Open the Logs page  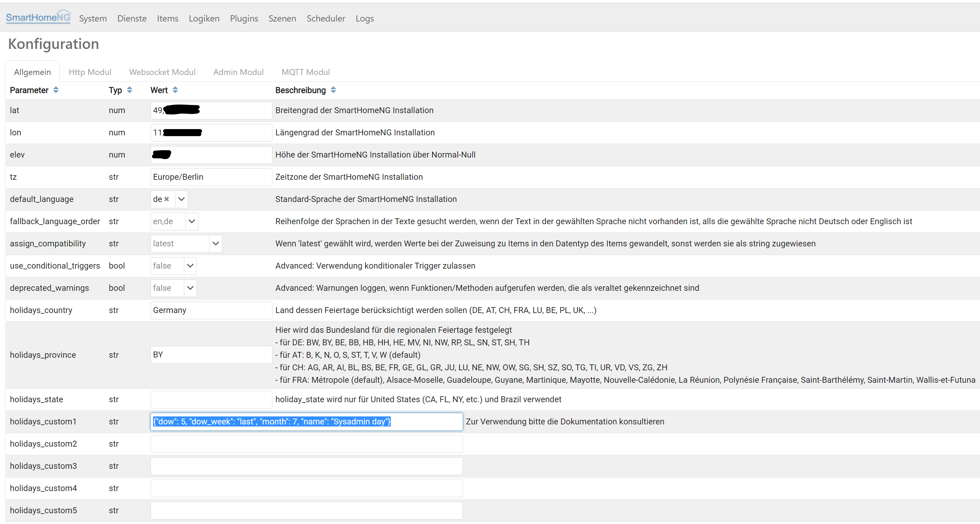pyautogui.click(x=364, y=18)
